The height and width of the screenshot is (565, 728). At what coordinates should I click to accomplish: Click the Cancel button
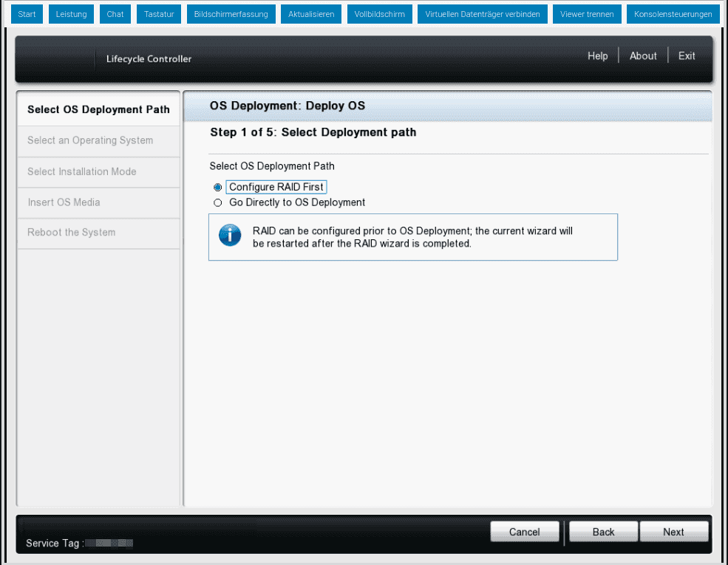(525, 532)
